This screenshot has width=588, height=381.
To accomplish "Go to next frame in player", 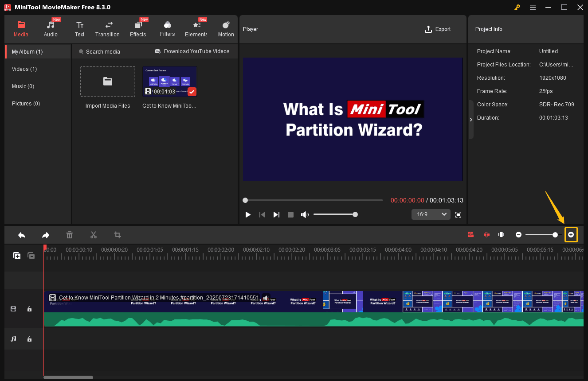I will (276, 214).
